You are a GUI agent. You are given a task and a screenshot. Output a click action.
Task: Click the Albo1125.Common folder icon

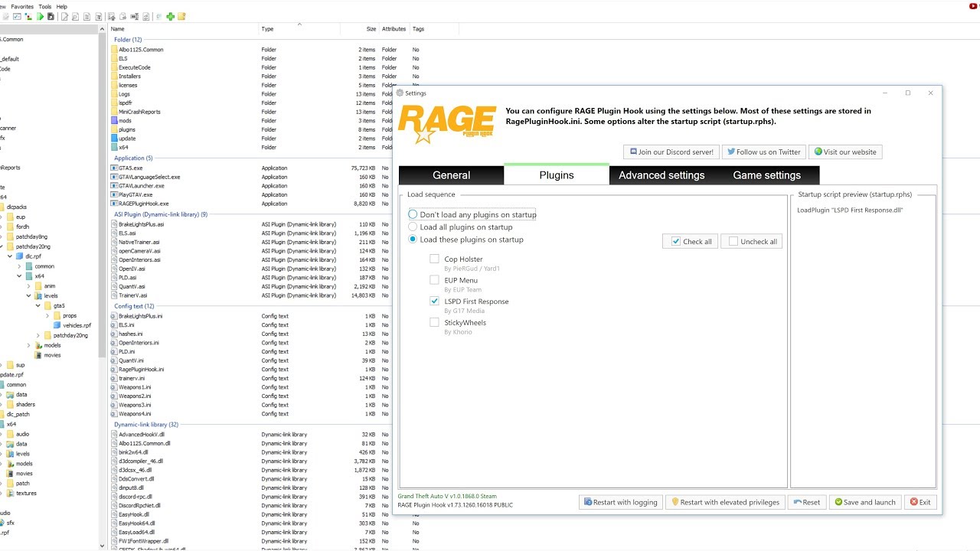point(114,50)
